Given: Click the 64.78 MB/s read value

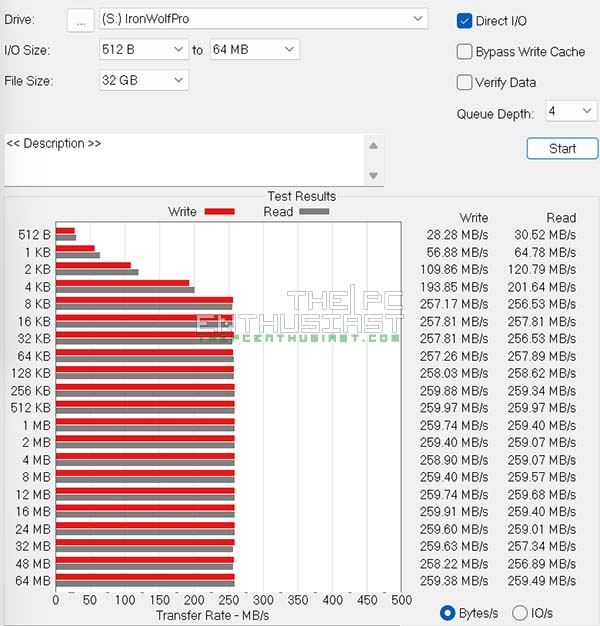Looking at the screenshot, I should [545, 252].
